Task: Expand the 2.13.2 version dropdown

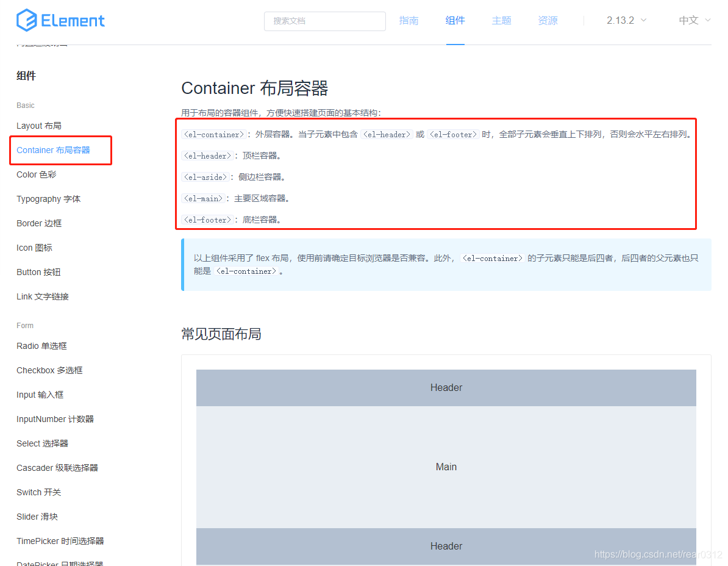Action: click(x=626, y=20)
